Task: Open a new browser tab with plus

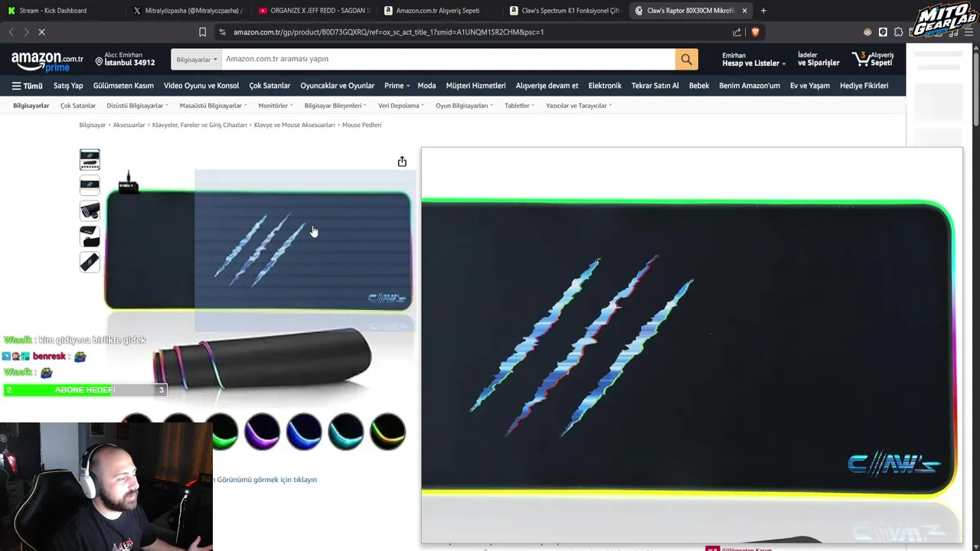Action: click(x=763, y=11)
